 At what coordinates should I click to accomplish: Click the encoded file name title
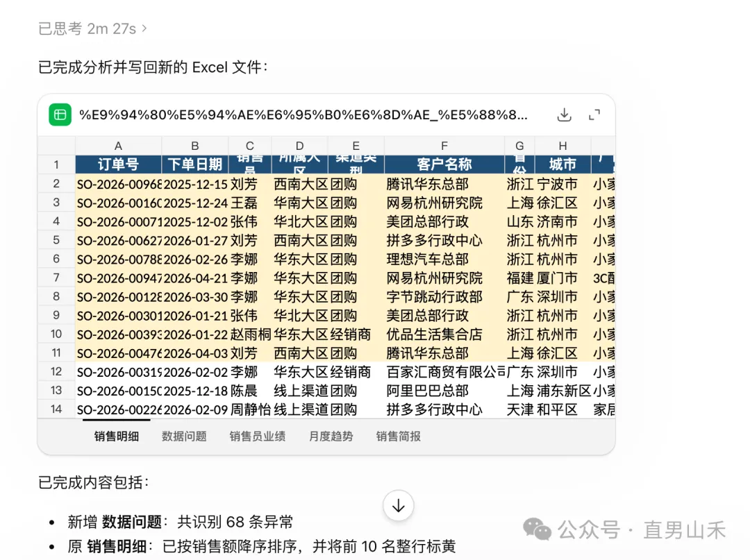coord(303,114)
